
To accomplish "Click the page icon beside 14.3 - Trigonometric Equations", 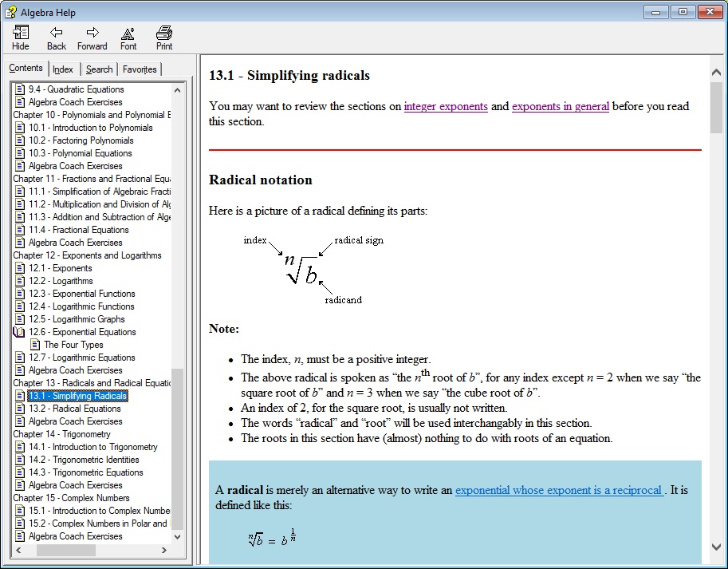I will click(20, 472).
